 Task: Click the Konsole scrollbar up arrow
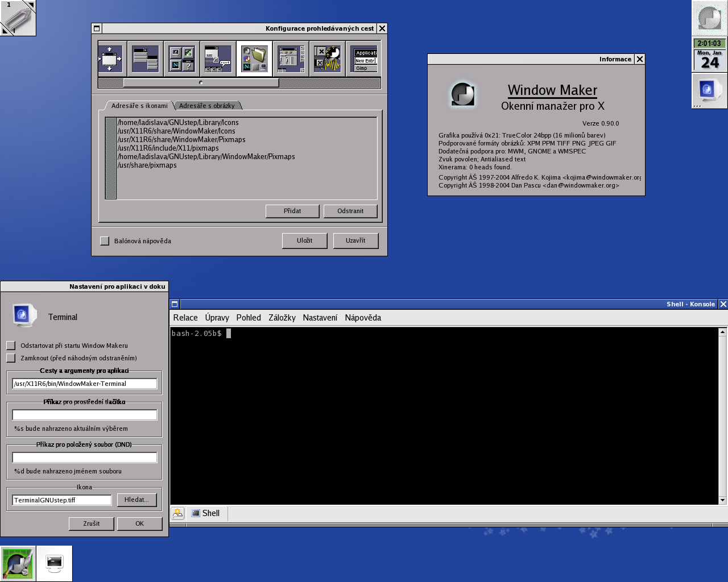click(x=723, y=331)
